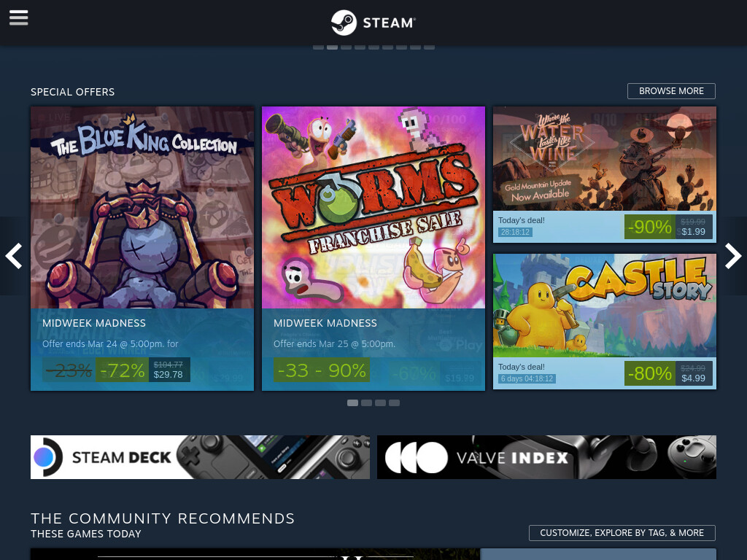Click the -90% discount badge on Water Tastes Like Wine
This screenshot has height=560, width=747.
coord(649,227)
